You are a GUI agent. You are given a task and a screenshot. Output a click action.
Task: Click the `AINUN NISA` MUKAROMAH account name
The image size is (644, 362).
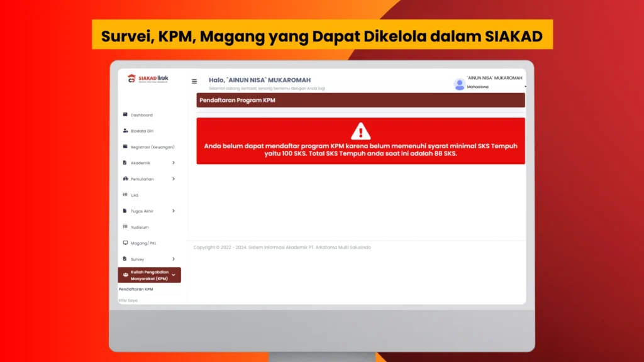pyautogui.click(x=494, y=77)
